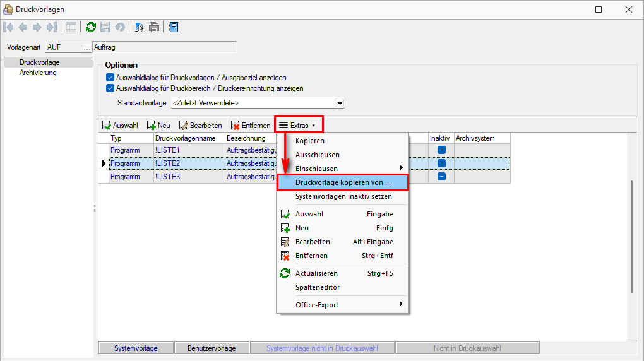The height and width of the screenshot is (361, 644).
Task: Toggle Auswahldialog für Druckvorlagen / Ausgabeziel anzeigen
Action: coord(110,77)
